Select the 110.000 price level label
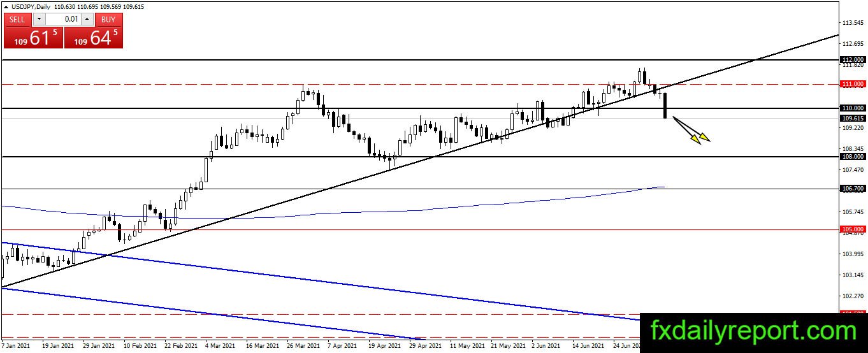This screenshot has height=353, width=868. point(853,108)
